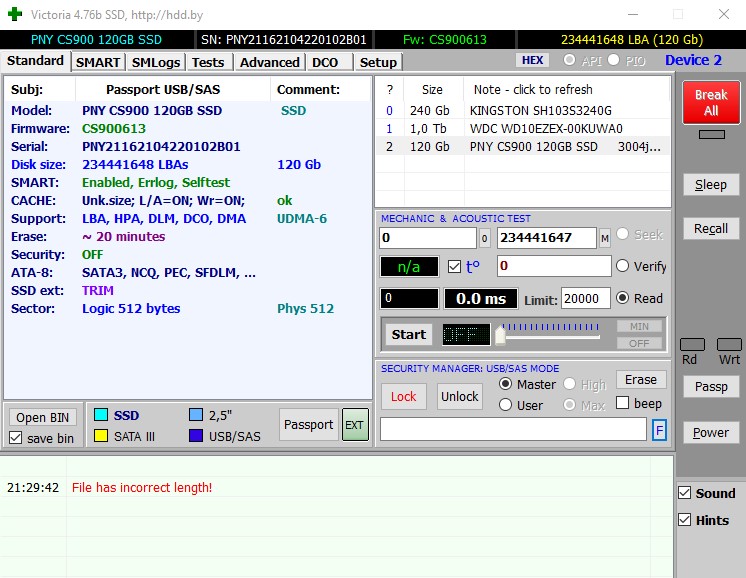Click the Unlock button
Image resolution: width=746 pixels, height=578 pixels.
[460, 396]
